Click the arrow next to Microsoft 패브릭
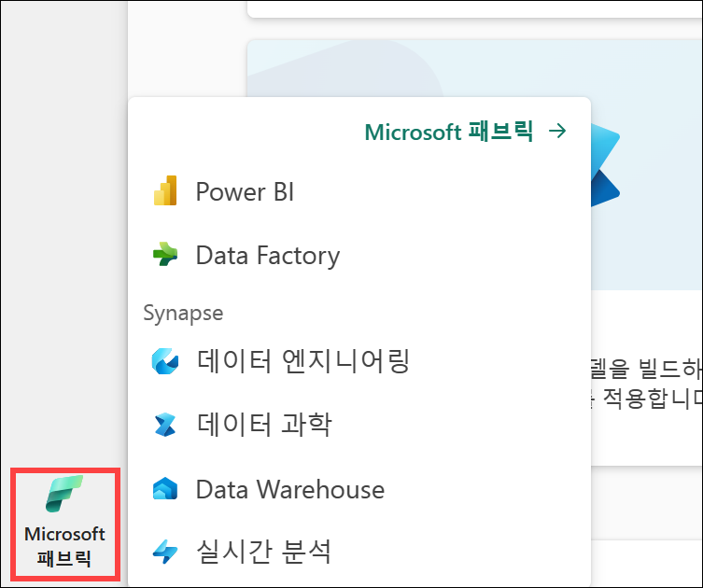Screen dimensions: 703x588 [x=557, y=132]
